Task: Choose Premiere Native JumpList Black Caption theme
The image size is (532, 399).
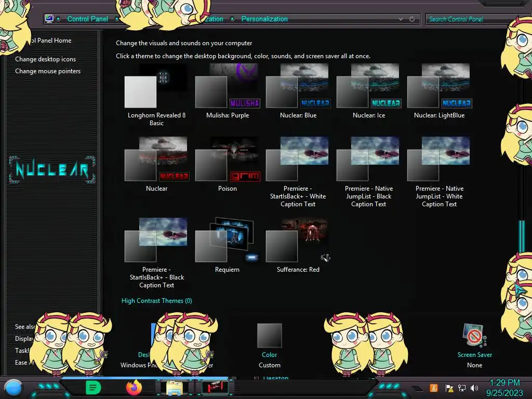Action: (369, 172)
